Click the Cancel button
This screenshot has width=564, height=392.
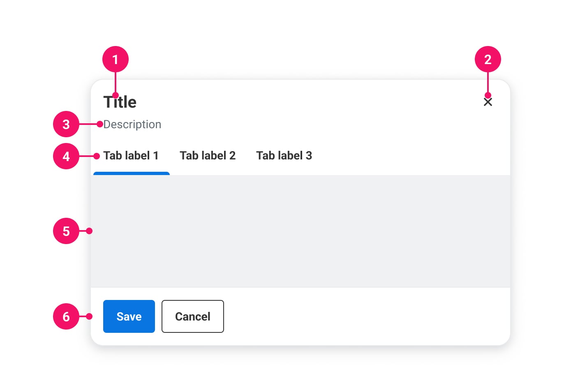click(x=192, y=316)
